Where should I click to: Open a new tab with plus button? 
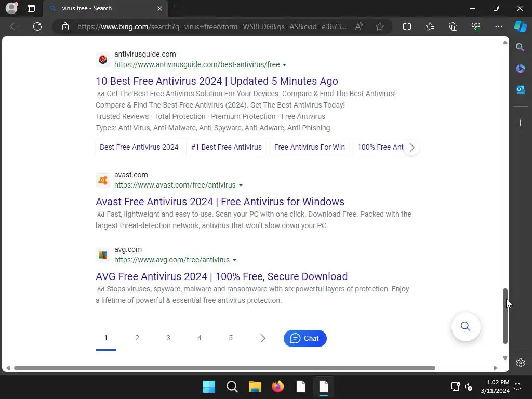177,8
